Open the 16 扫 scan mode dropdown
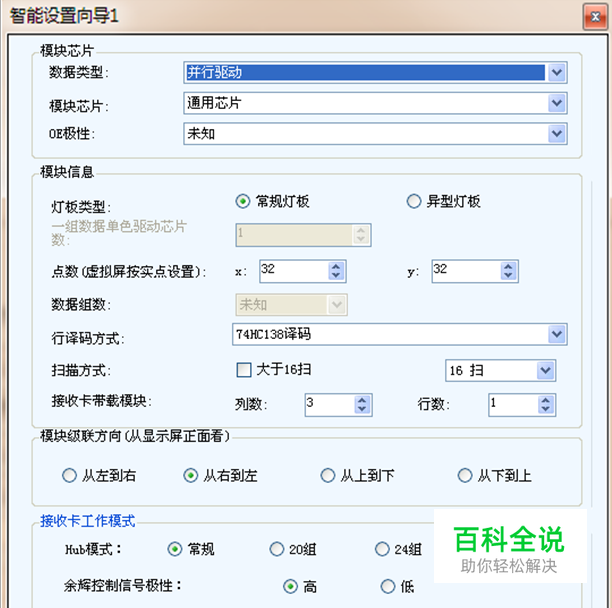 coord(500,370)
